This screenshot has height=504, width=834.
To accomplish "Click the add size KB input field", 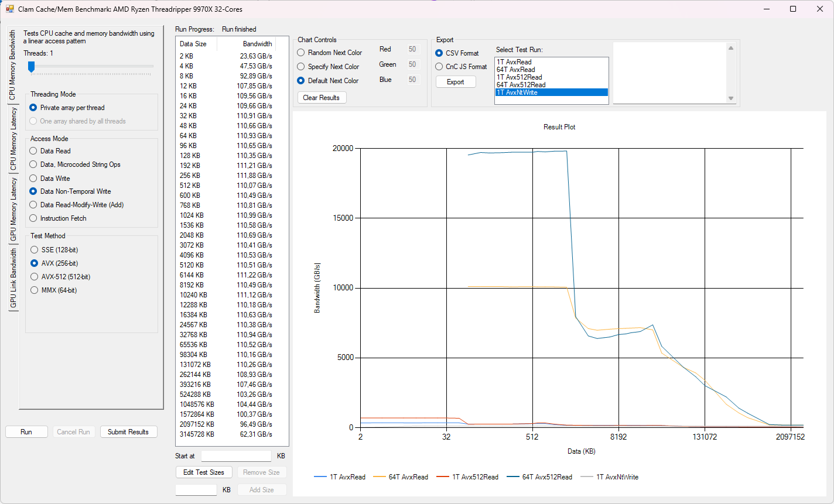I will pos(196,490).
